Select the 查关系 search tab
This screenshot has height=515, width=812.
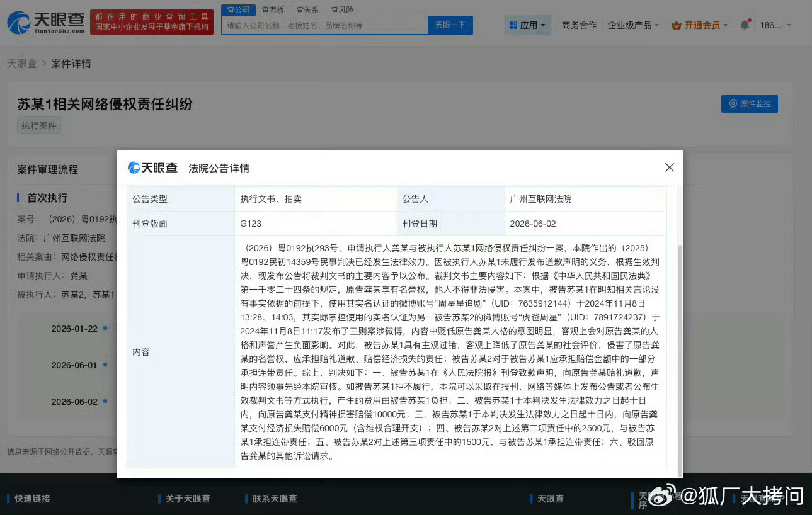coord(307,9)
